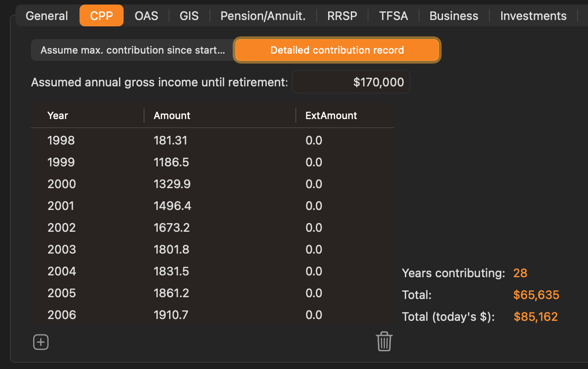Click the Years contributing value 28
The height and width of the screenshot is (369, 588).
coord(520,273)
